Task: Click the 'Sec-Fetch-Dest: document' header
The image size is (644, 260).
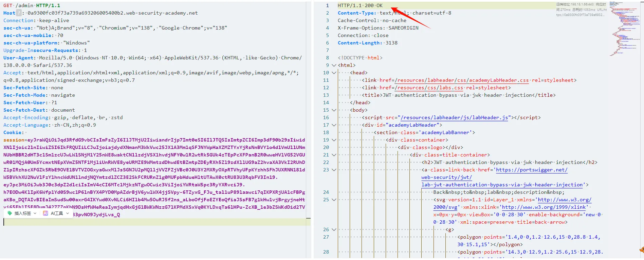Action: (39, 110)
